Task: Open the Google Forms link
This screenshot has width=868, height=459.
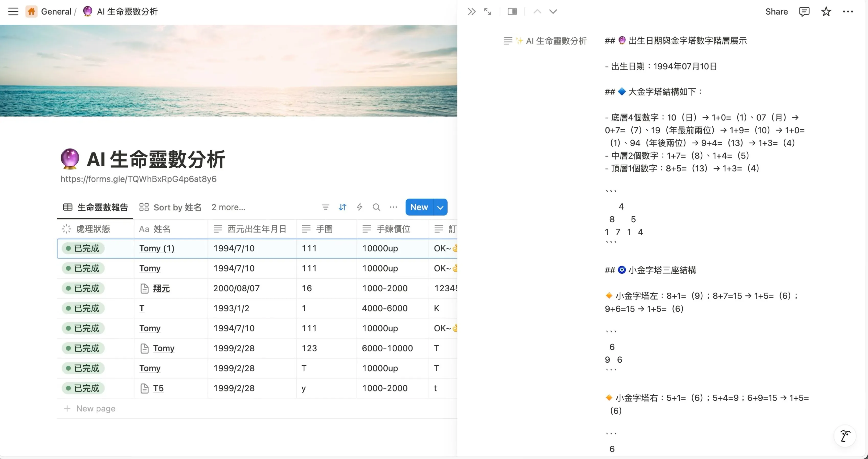Action: pos(139,179)
